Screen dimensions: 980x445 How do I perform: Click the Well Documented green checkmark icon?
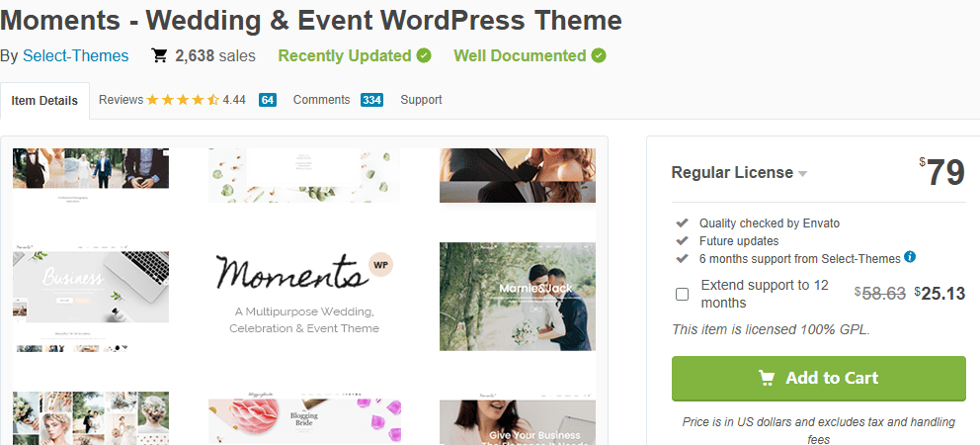[x=599, y=55]
